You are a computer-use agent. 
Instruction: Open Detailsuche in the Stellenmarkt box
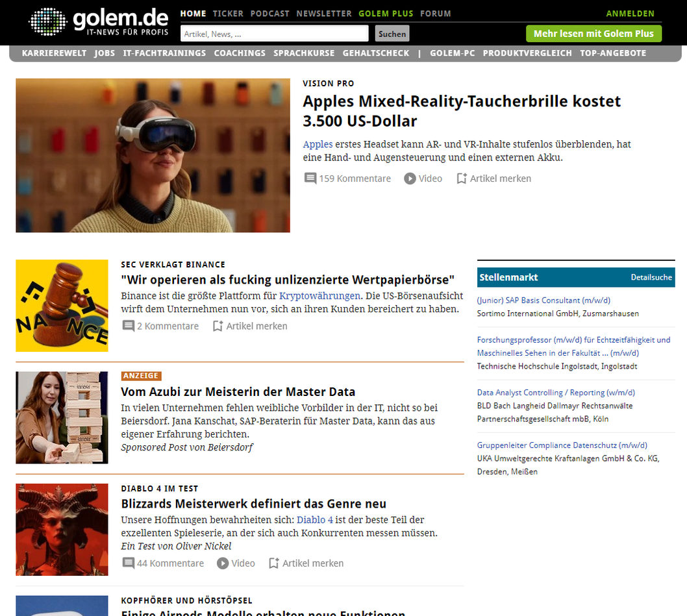tap(651, 277)
